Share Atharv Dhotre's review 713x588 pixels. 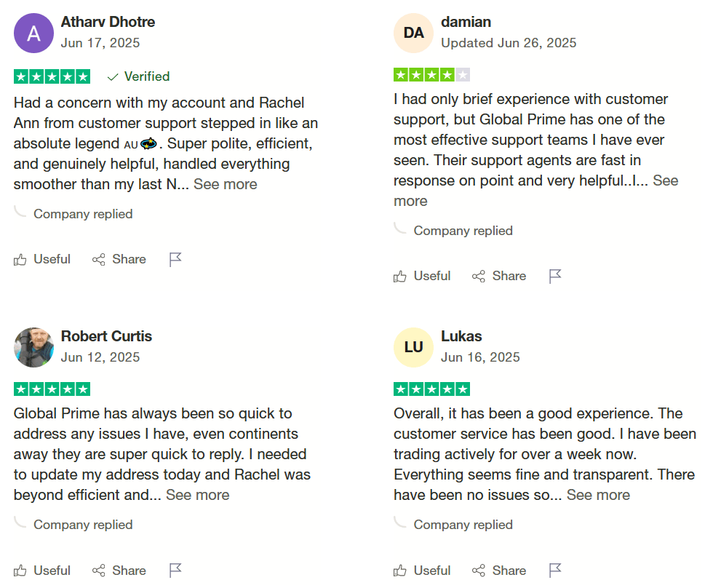pos(119,259)
